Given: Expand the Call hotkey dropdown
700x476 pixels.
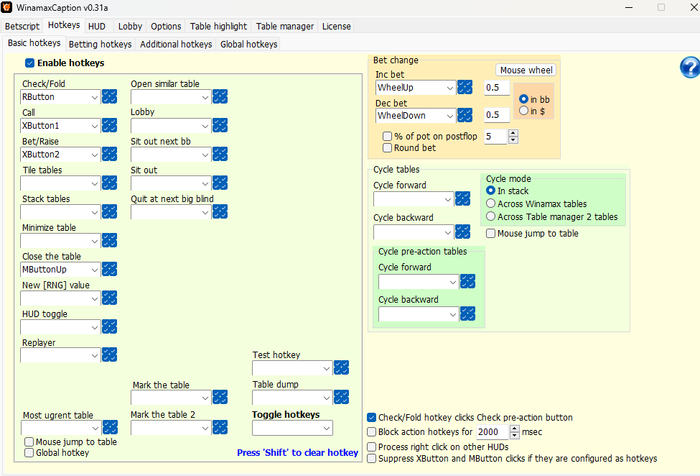Looking at the screenshot, I should (x=93, y=126).
